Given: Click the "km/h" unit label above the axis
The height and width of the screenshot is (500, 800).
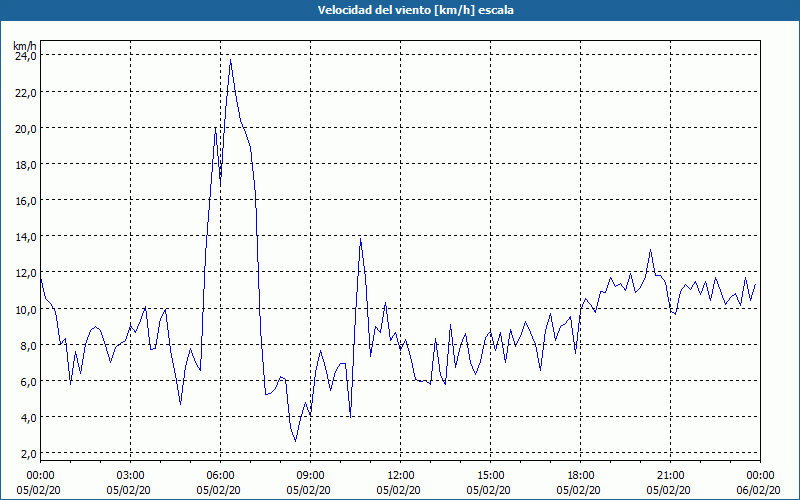Looking at the screenshot, I should [x=24, y=46].
